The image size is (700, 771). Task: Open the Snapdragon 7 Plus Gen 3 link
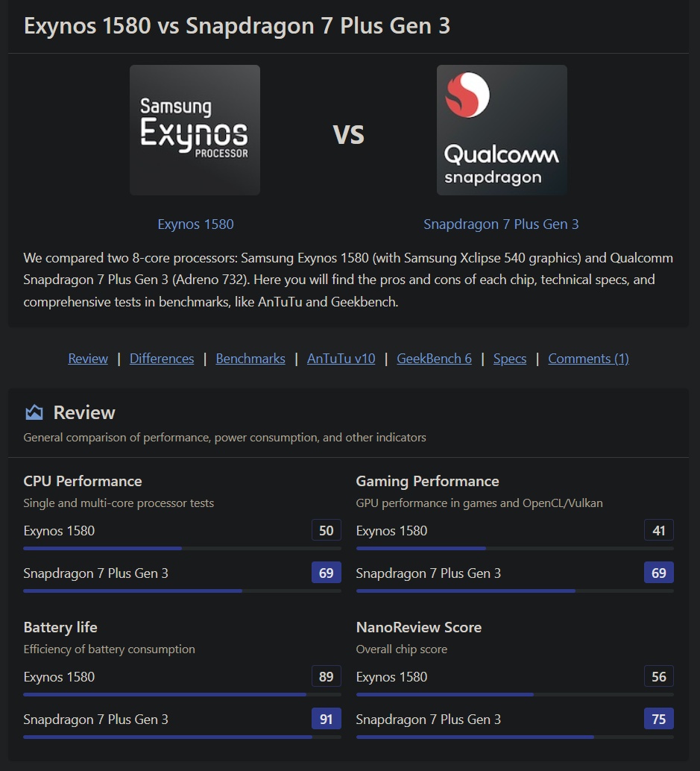click(x=501, y=224)
